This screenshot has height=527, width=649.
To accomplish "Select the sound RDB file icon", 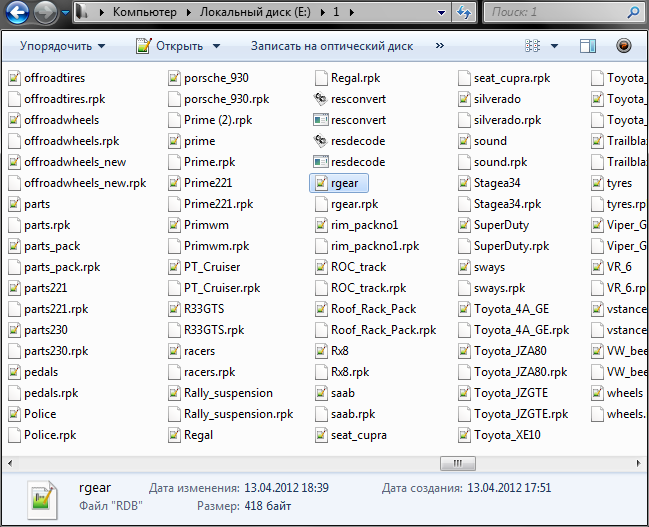I will [464, 141].
